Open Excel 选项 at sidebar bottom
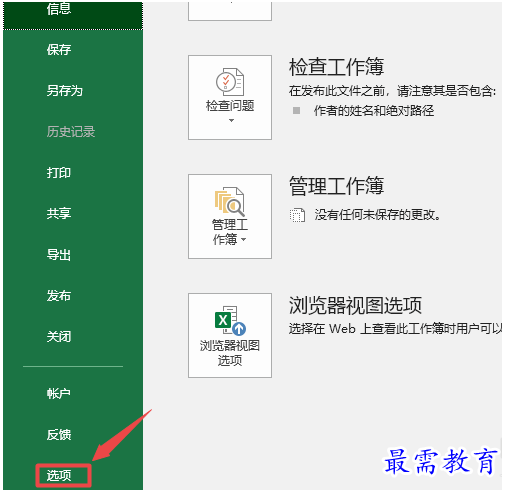The width and height of the screenshot is (506, 493). click(59, 475)
